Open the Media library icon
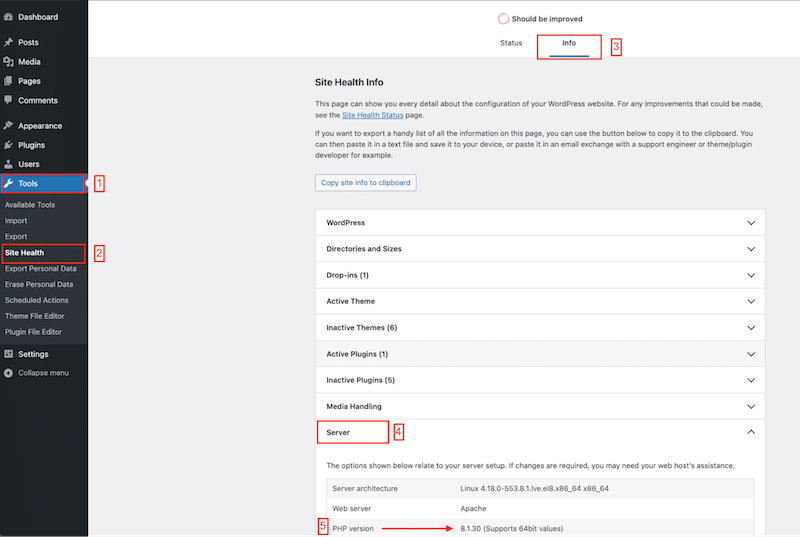Viewport: 800px width, 537px height. (8, 62)
